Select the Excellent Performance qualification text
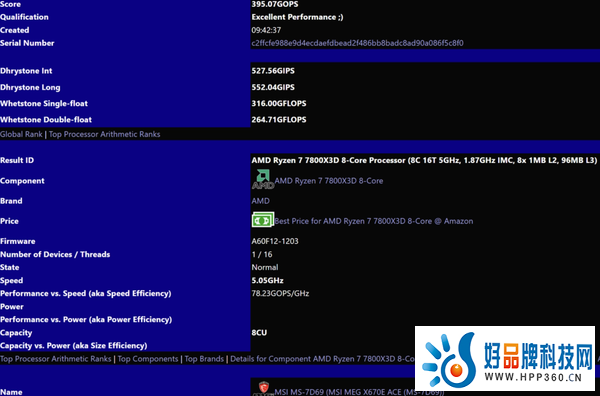600x396 pixels. tap(297, 17)
